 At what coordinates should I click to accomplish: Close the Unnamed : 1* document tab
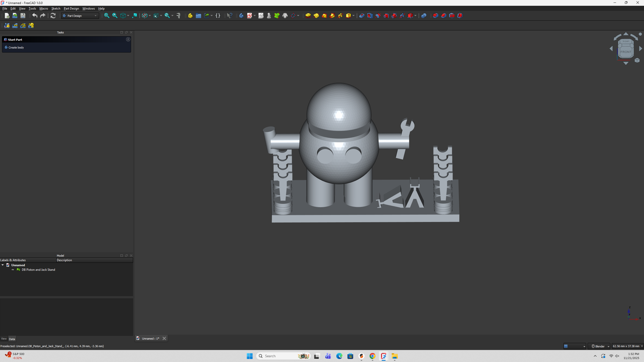(x=164, y=338)
